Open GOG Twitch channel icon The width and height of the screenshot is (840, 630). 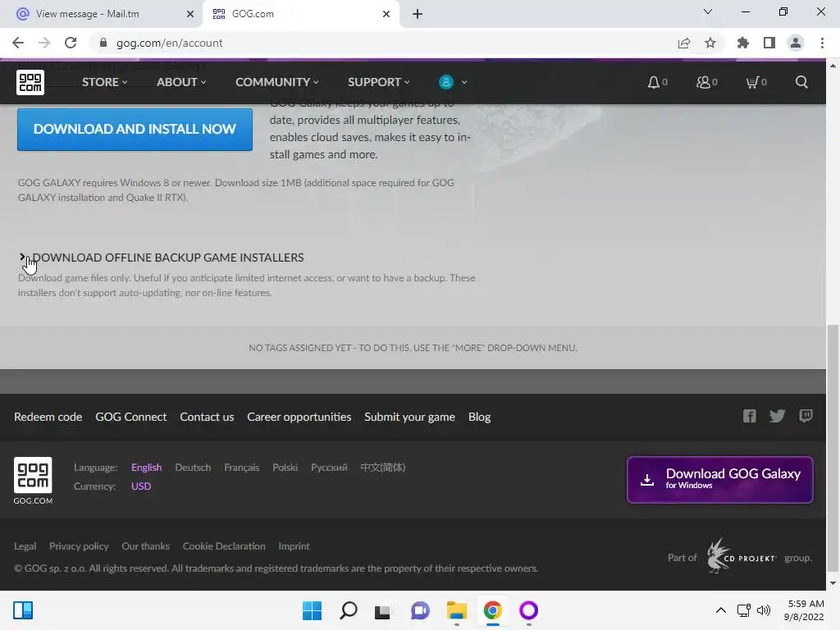[806, 416]
